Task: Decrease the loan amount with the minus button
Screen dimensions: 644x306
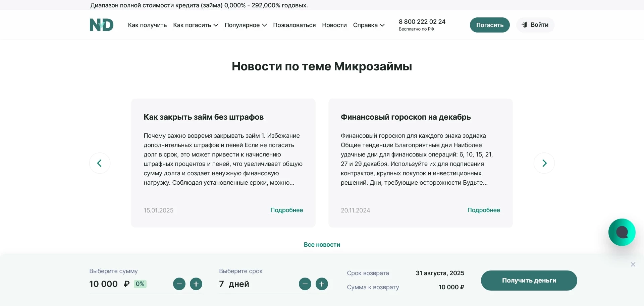Action: (x=179, y=284)
